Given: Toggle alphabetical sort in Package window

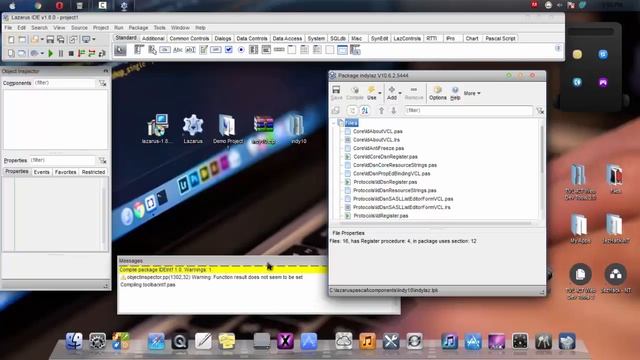Looking at the screenshot, I should (x=364, y=111).
